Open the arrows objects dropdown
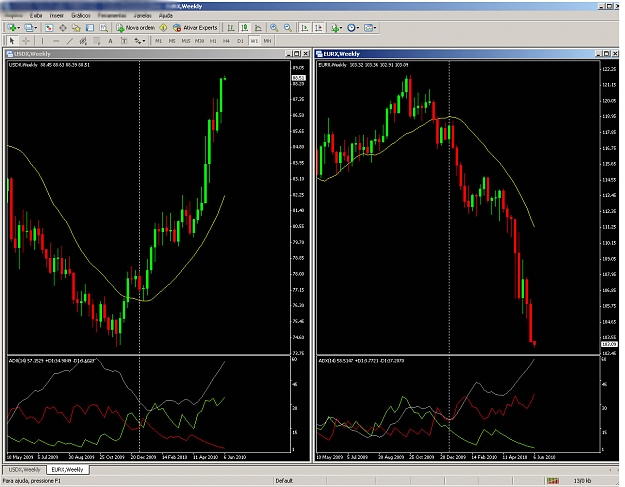Image resolution: width=625 pixels, height=487 pixels. coord(140,41)
